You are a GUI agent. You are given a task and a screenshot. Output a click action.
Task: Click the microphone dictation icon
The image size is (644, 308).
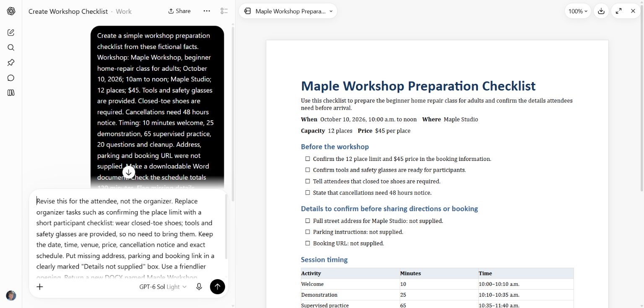(x=199, y=287)
